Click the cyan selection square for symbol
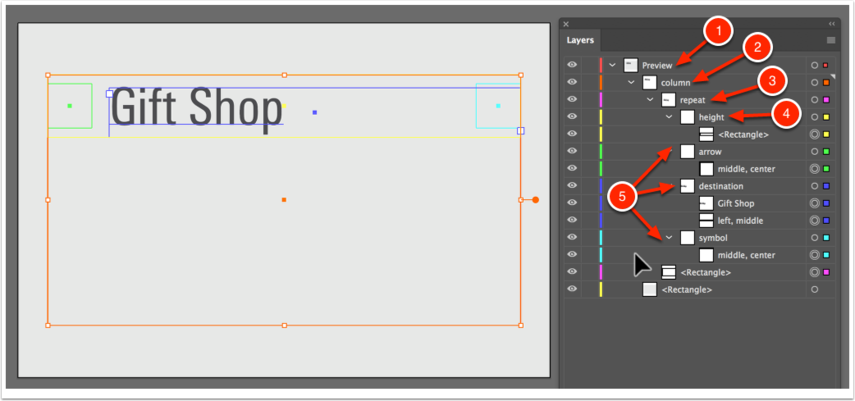Screen dimensions: 855x401 pyautogui.click(x=826, y=238)
